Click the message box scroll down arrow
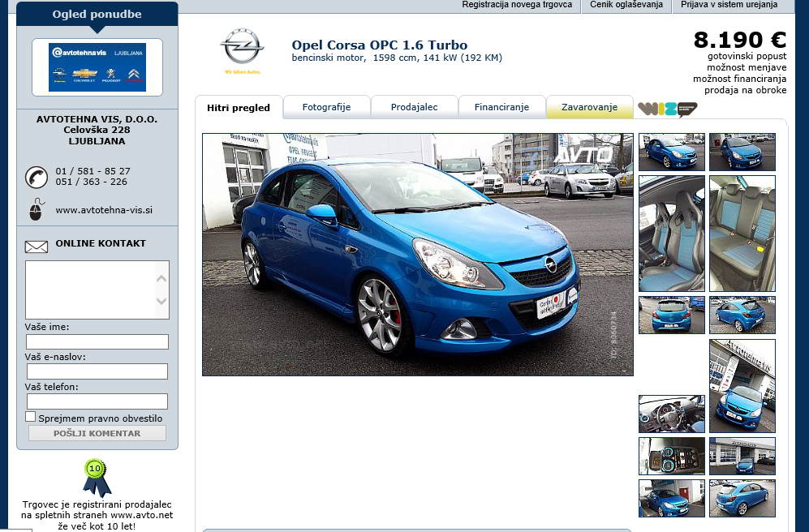This screenshot has height=532, width=809. pyautogui.click(x=161, y=301)
